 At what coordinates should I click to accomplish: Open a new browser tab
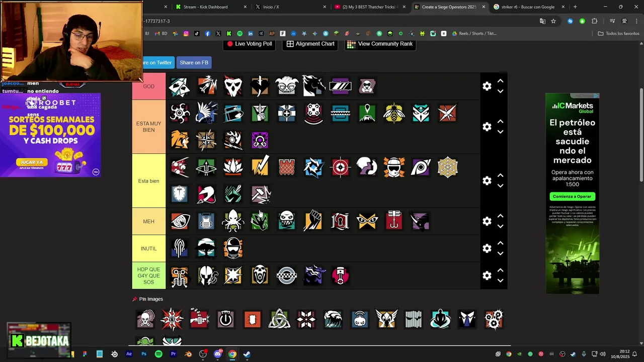(x=575, y=7)
